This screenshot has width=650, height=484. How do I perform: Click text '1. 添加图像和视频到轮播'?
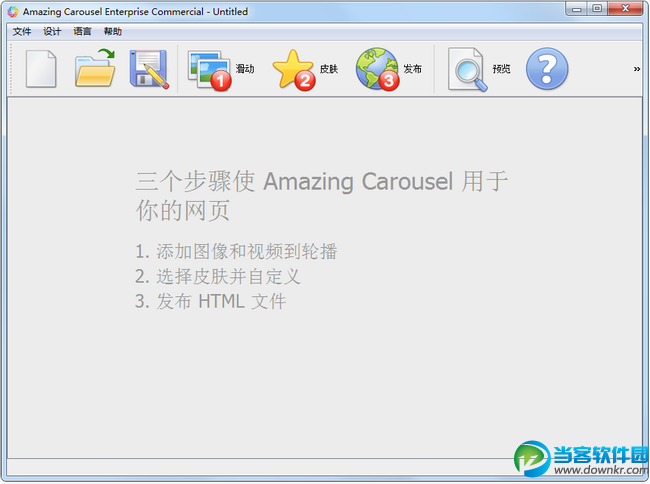[x=236, y=252]
